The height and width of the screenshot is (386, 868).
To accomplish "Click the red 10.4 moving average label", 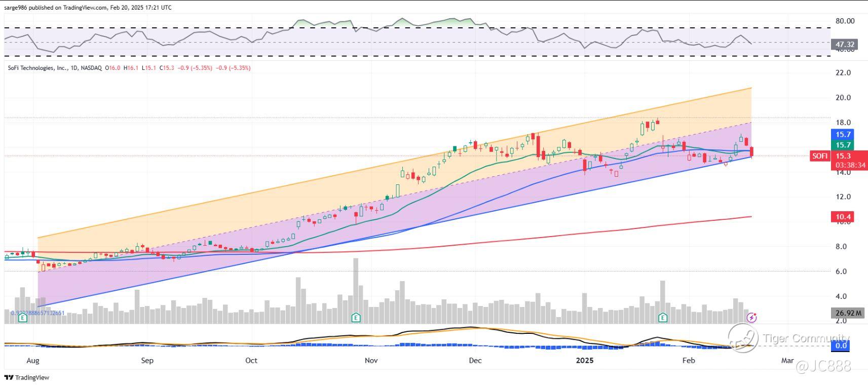I will [843, 217].
